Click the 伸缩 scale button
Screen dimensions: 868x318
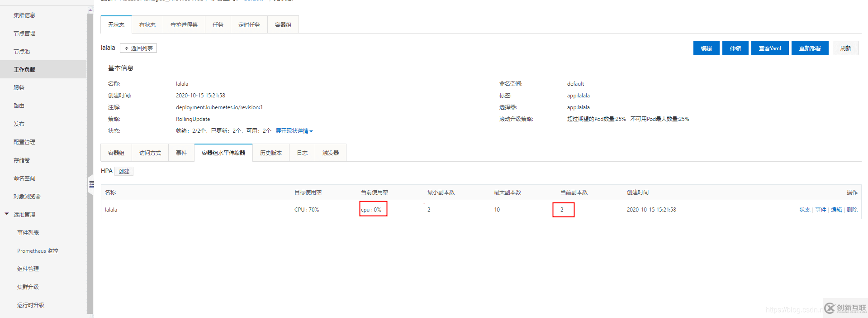[x=735, y=48]
